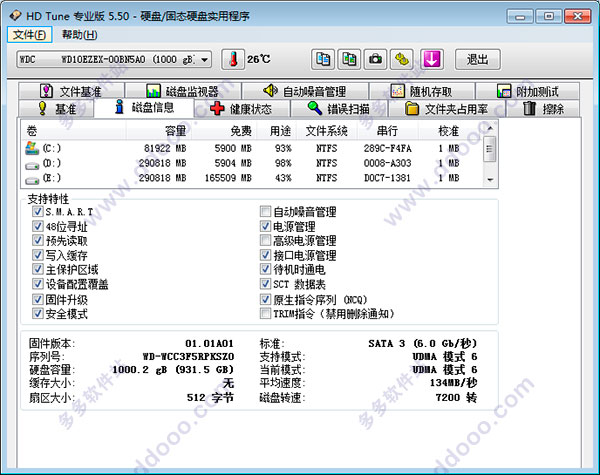Image resolution: width=600 pixels, height=475 pixels.
Task: Click the volume list scroll-down arrow
Action: tap(490, 180)
